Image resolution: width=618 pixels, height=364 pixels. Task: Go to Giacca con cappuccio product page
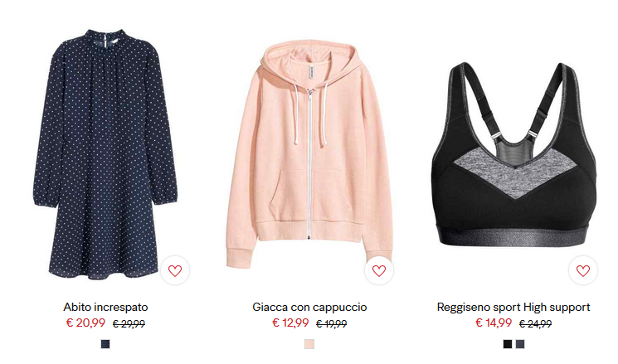(309, 308)
